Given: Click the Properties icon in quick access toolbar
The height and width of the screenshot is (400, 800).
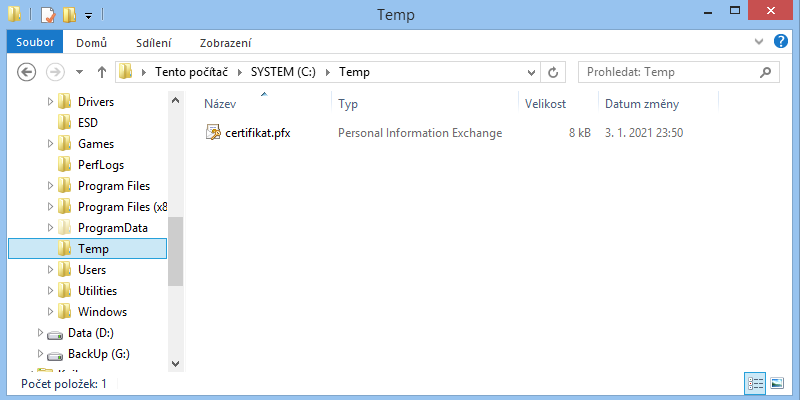Looking at the screenshot, I should [x=47, y=15].
